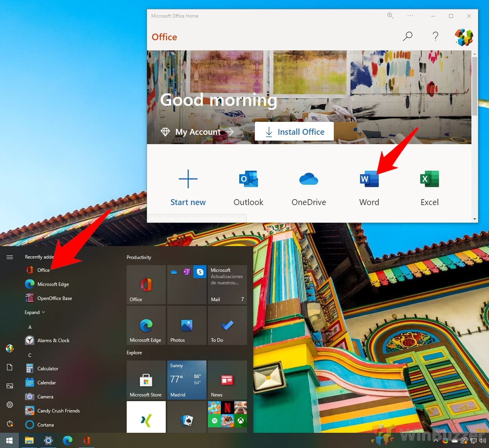Toggle the Start menu hamburger panel
Screen dimensions: 489x448
(10, 257)
